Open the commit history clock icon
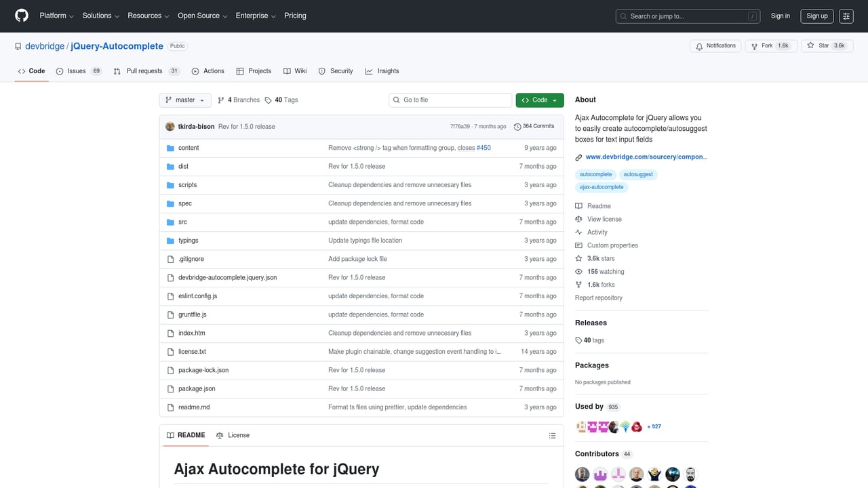 click(517, 125)
